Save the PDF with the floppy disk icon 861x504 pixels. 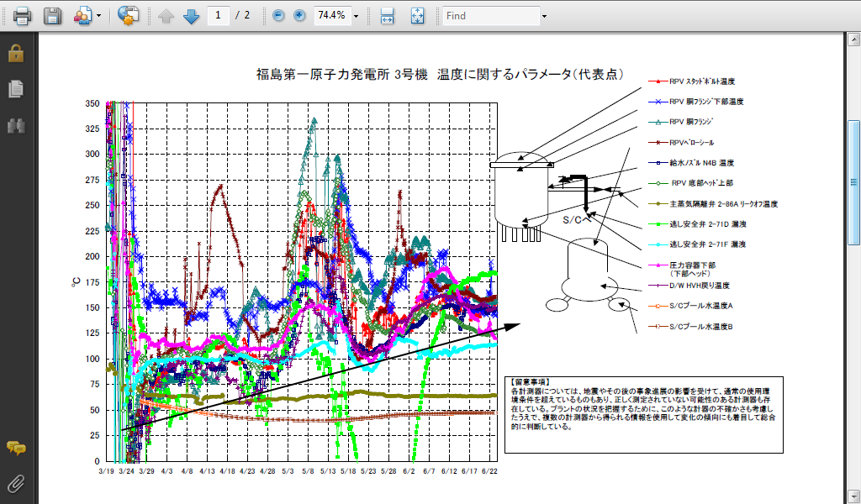(52, 16)
